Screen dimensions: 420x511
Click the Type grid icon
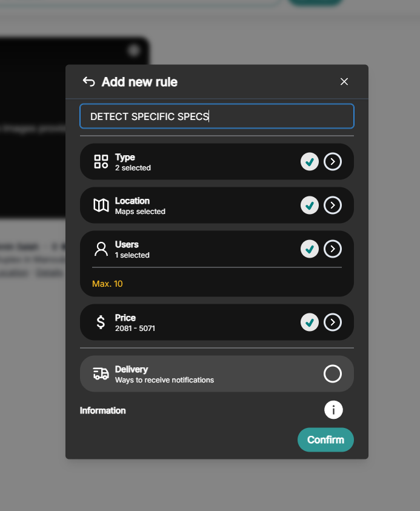[x=101, y=162]
